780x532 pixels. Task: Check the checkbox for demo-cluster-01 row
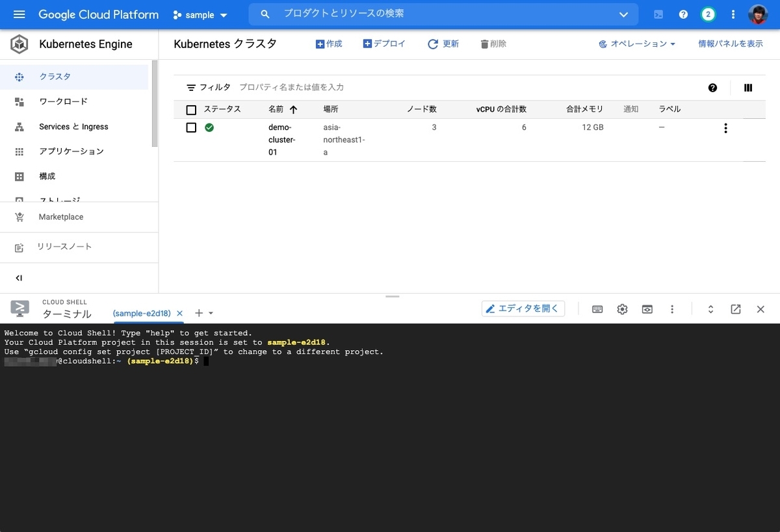pyautogui.click(x=191, y=127)
